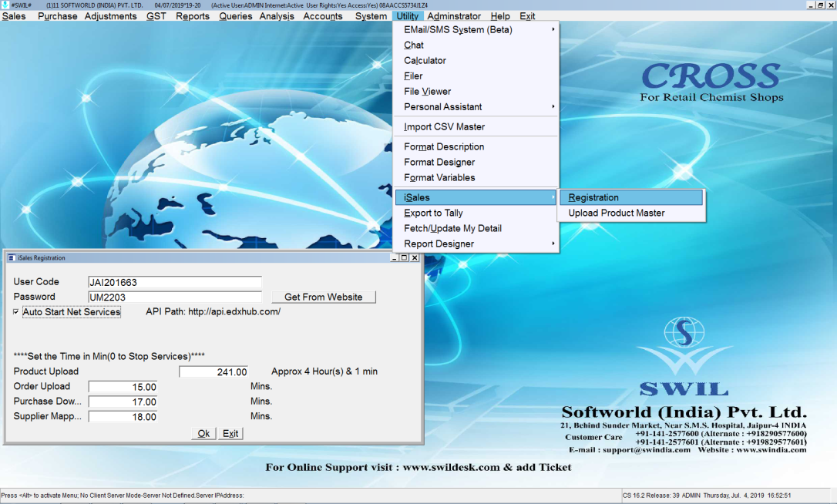Select Registration in iSales submenu
The image size is (837, 504).
(631, 197)
